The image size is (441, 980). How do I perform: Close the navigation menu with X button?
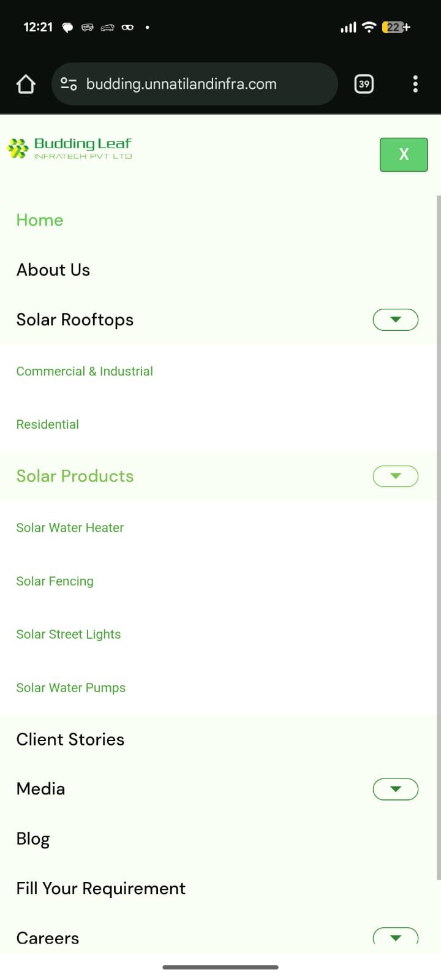(404, 154)
